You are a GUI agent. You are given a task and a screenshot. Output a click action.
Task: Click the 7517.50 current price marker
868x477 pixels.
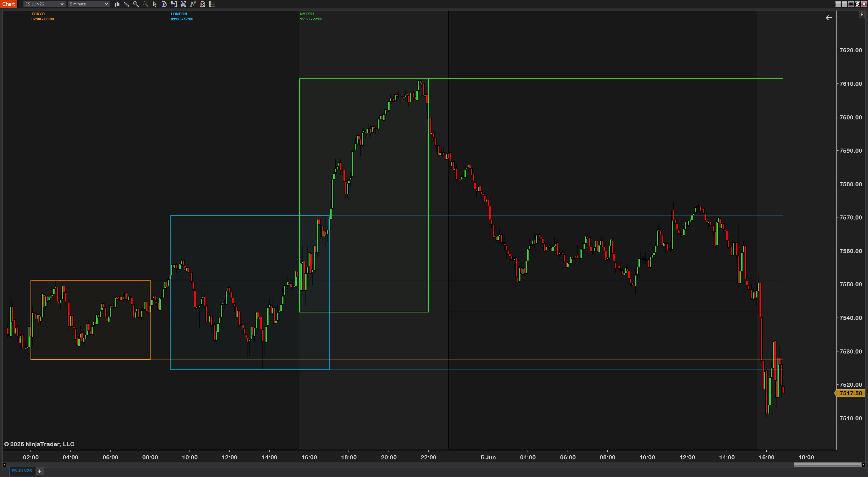pos(850,393)
